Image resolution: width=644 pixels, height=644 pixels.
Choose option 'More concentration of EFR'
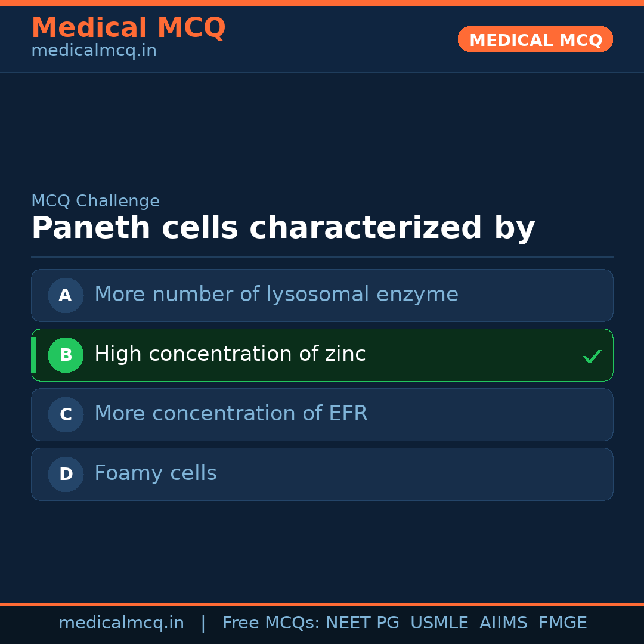pyautogui.click(x=231, y=414)
